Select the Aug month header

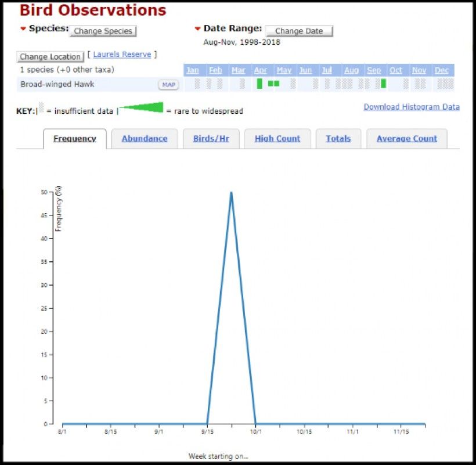[351, 70]
